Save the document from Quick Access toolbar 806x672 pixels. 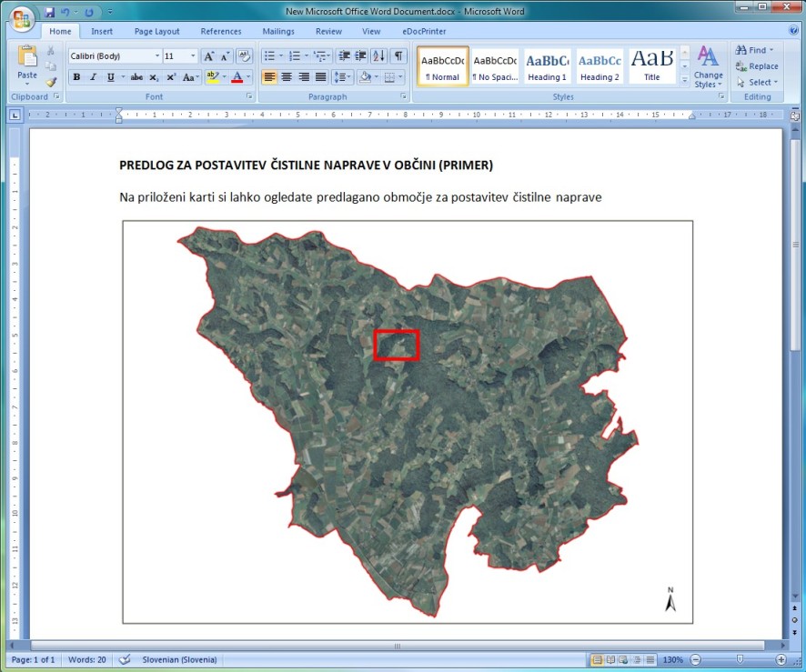click(x=49, y=13)
